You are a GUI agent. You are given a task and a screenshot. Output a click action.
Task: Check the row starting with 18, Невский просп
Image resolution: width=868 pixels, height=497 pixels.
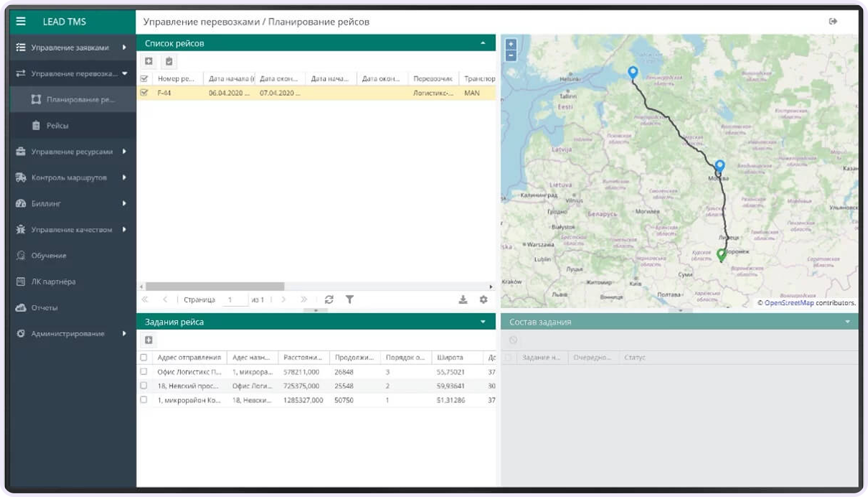[144, 386]
